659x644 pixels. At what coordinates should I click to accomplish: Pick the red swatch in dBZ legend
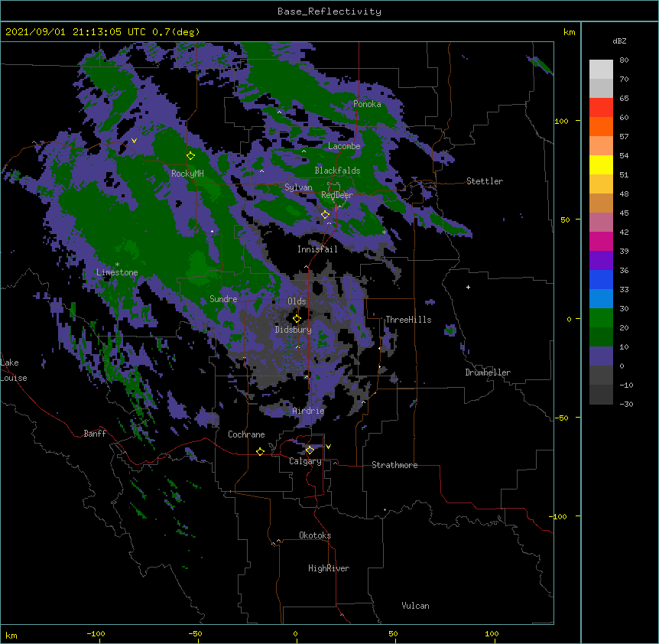coord(601,108)
